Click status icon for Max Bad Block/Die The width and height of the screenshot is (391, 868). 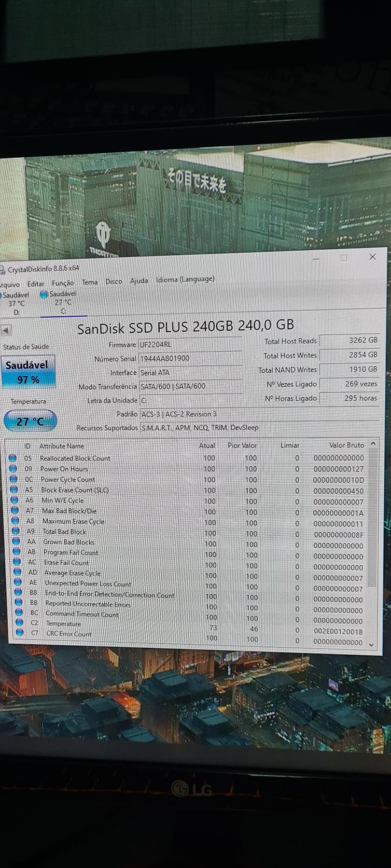click(x=14, y=510)
